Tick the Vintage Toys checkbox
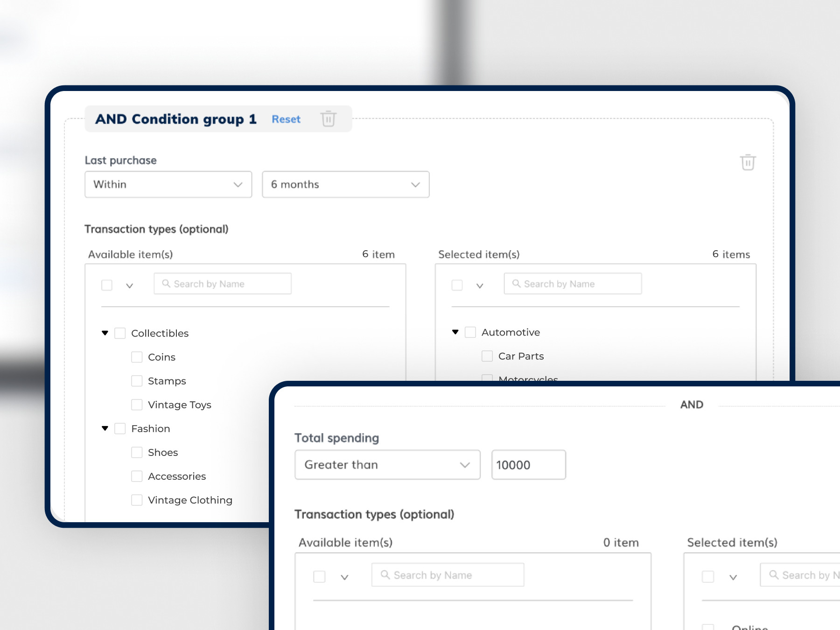The width and height of the screenshot is (840, 630). (x=137, y=405)
